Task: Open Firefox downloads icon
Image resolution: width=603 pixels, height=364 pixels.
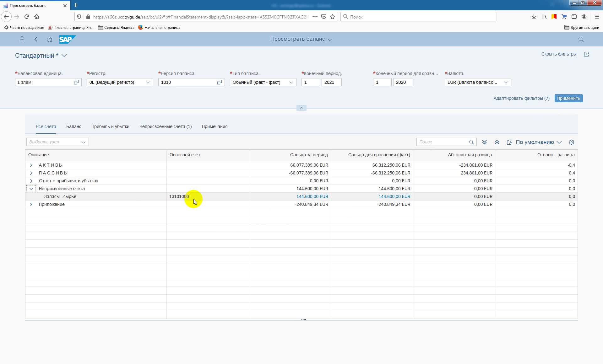Action: pos(534,17)
